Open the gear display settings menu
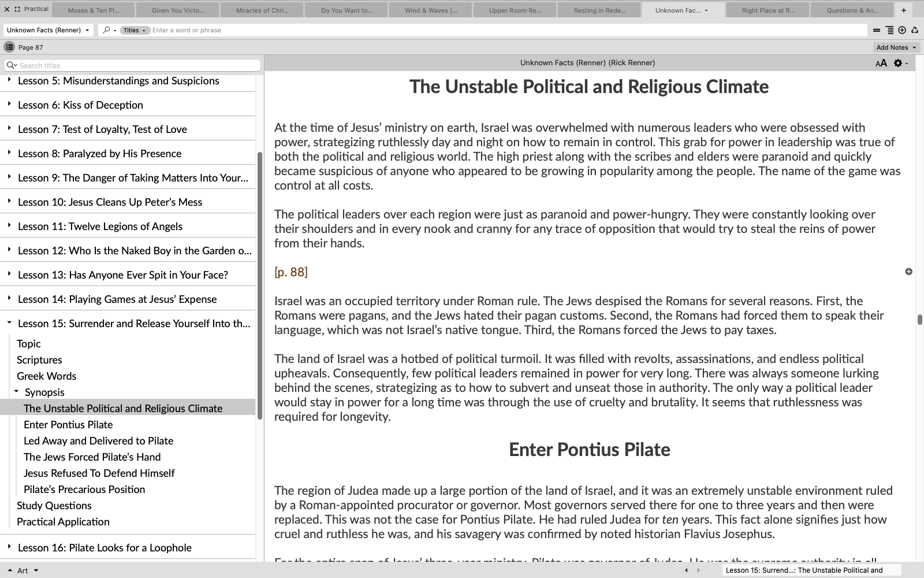 point(900,63)
